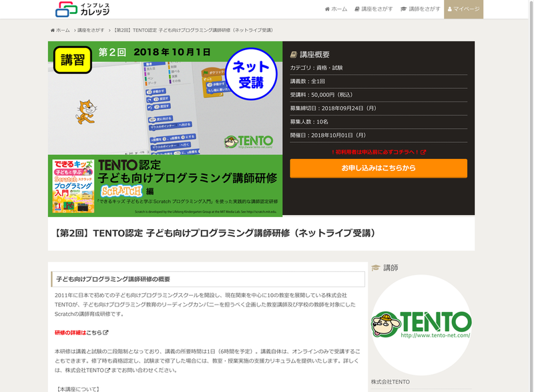This screenshot has width=534, height=392.
Task: Click the round TENTO instructor logo
Action: tap(421, 325)
